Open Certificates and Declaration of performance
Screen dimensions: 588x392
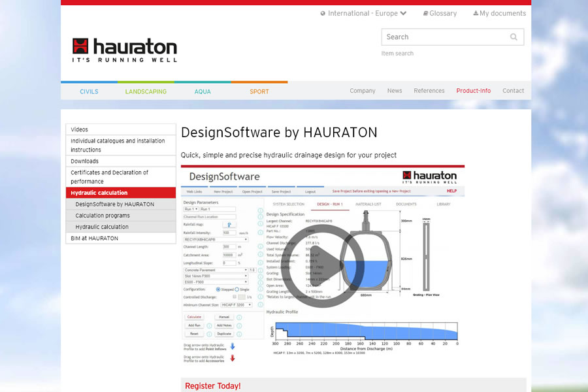tap(121, 177)
